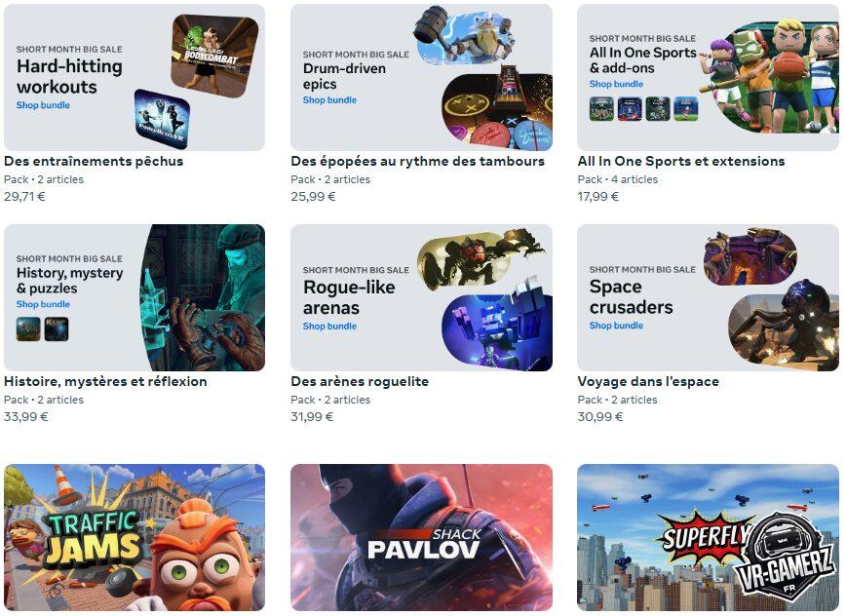Click Shop bundle under Hard-hitting workouts
The height and width of the screenshot is (616, 846).
point(43,105)
